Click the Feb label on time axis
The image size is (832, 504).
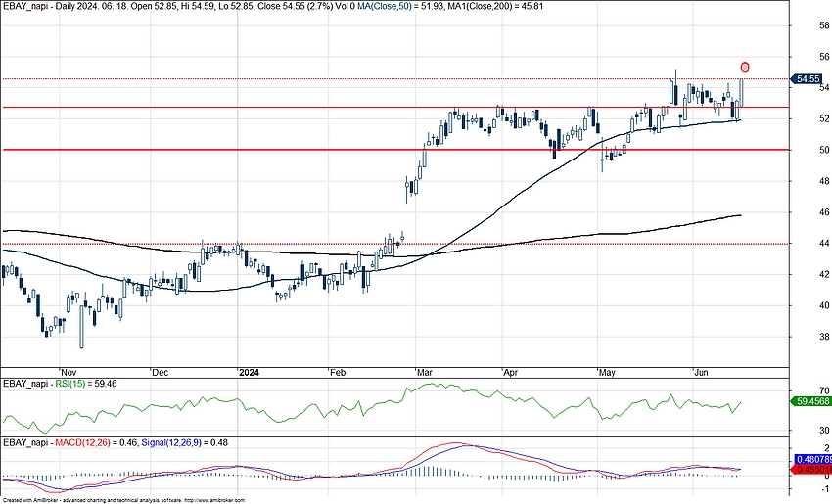click(x=338, y=373)
